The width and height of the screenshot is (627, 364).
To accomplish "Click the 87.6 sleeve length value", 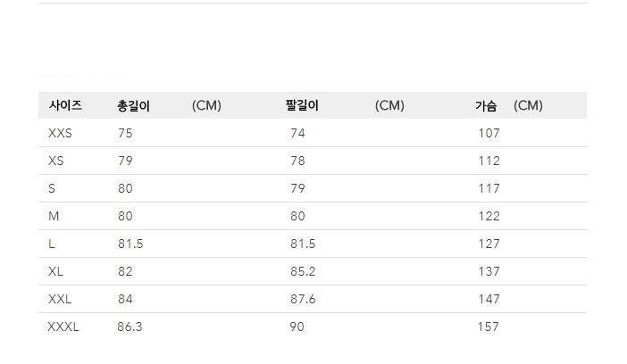I will (x=303, y=299).
